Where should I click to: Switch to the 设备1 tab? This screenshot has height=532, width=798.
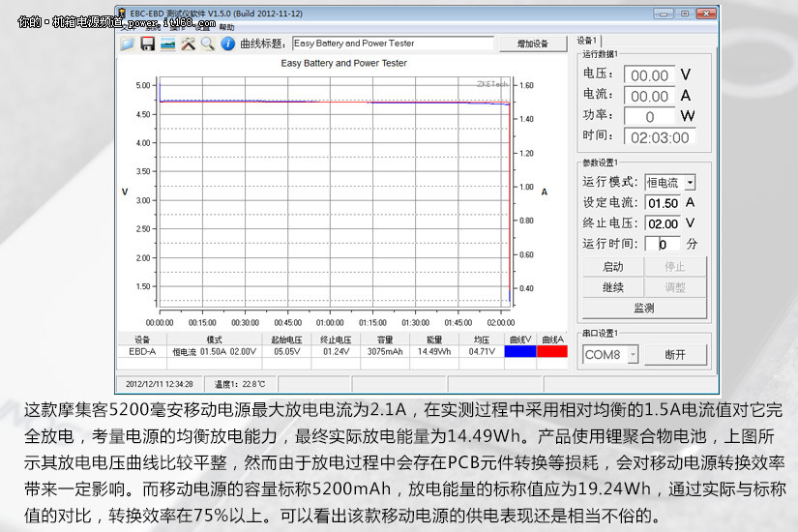[x=587, y=41]
